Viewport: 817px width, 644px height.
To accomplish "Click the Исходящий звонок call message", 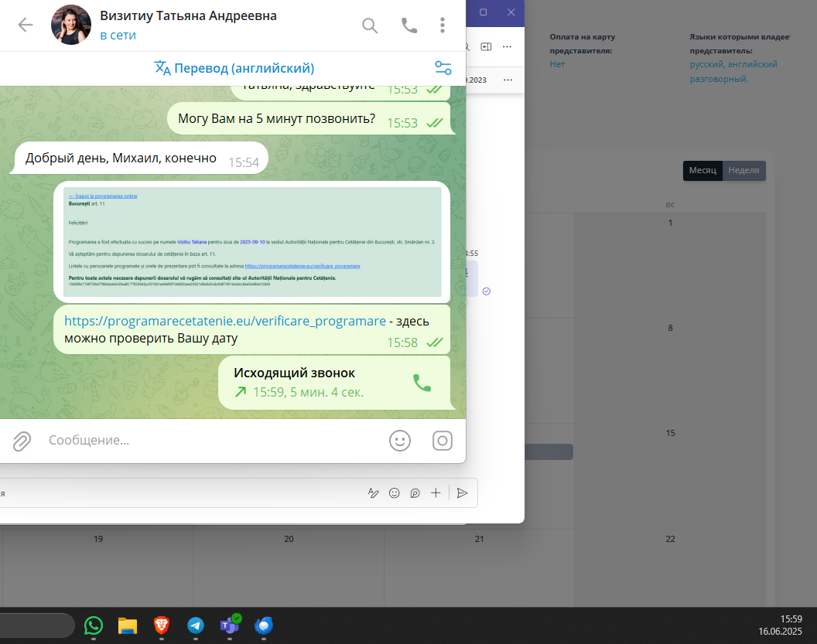I will pyautogui.click(x=334, y=383).
